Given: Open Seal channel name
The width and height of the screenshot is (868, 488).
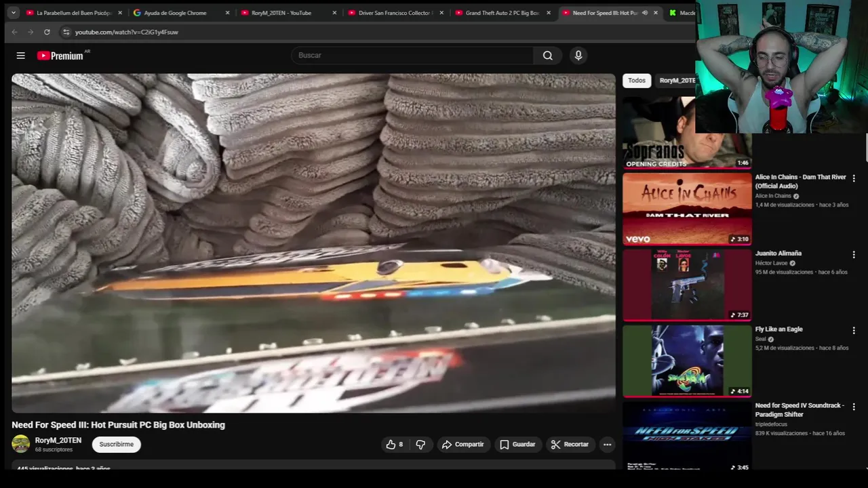Looking at the screenshot, I should (x=760, y=339).
